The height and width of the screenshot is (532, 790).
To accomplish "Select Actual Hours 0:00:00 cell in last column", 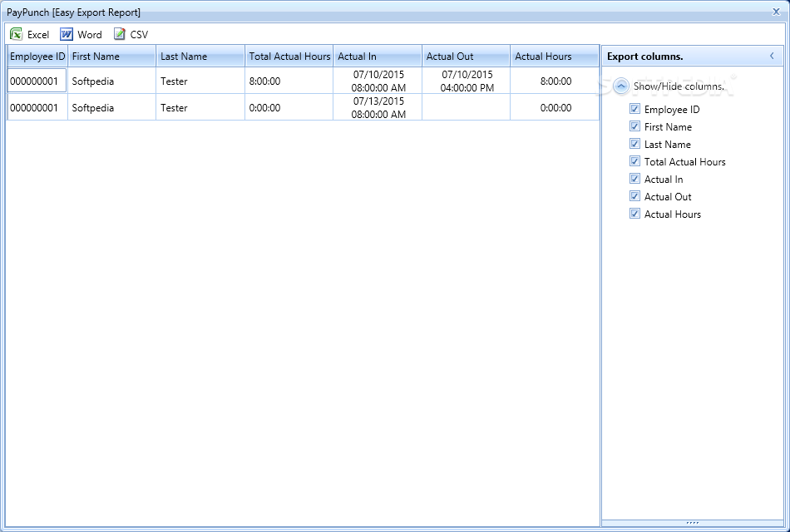I will pos(555,107).
